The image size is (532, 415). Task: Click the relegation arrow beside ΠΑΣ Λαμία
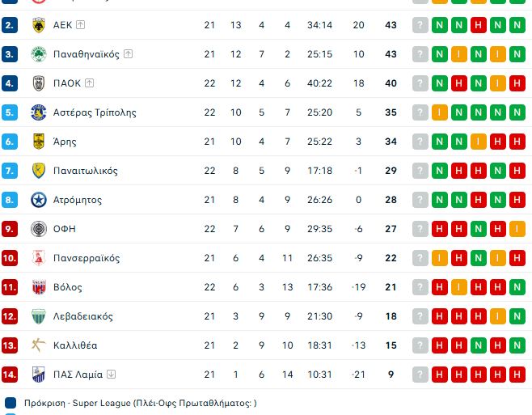tap(112, 375)
